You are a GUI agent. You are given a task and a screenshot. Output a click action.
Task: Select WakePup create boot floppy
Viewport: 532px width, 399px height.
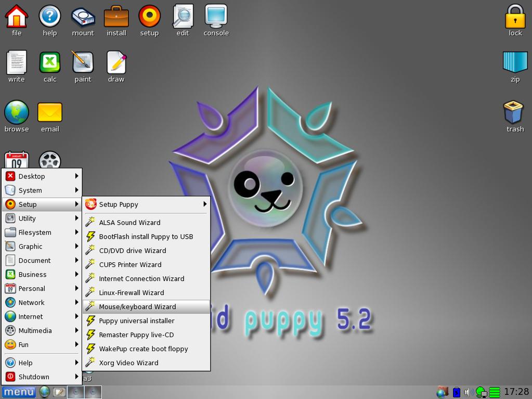146,349
